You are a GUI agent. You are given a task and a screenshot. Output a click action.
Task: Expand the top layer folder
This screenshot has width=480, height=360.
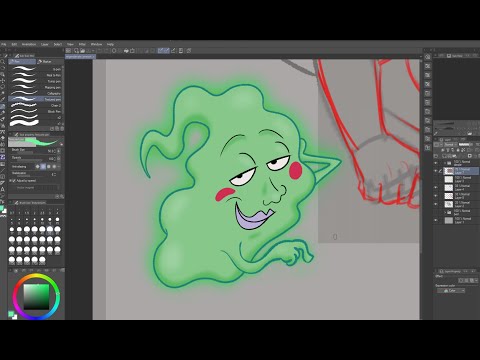coord(445,163)
